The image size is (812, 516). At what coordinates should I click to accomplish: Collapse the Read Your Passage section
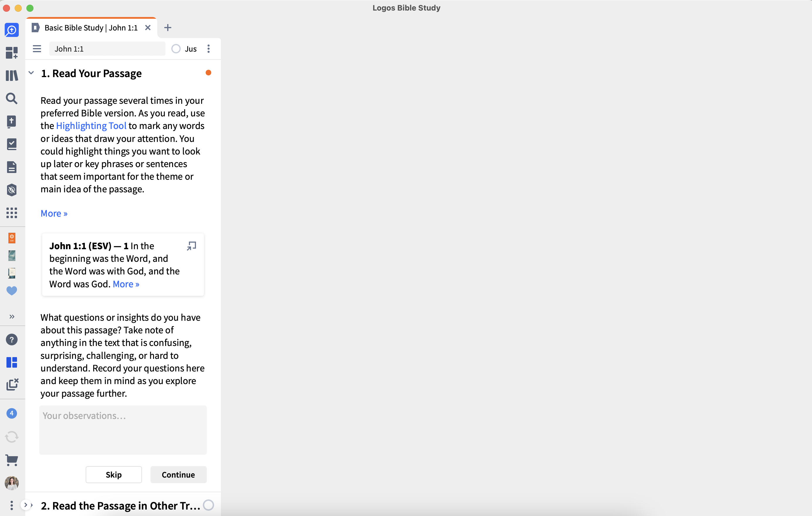[31, 73]
